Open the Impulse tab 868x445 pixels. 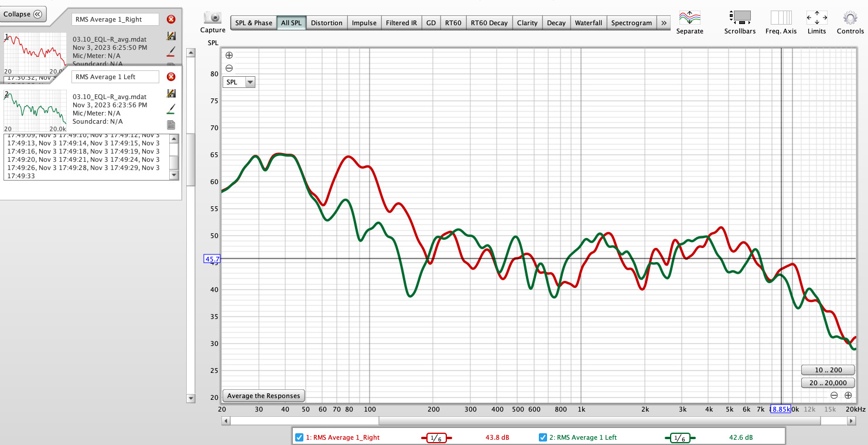pyautogui.click(x=364, y=23)
